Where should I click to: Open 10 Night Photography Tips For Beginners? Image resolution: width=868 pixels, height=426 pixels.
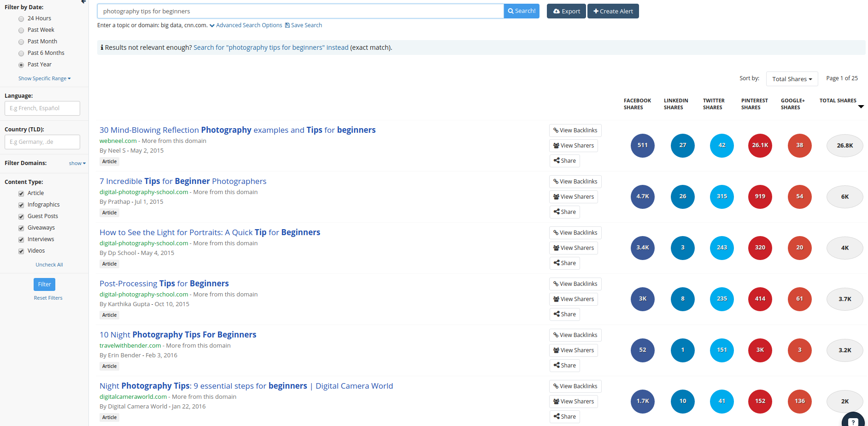(178, 335)
